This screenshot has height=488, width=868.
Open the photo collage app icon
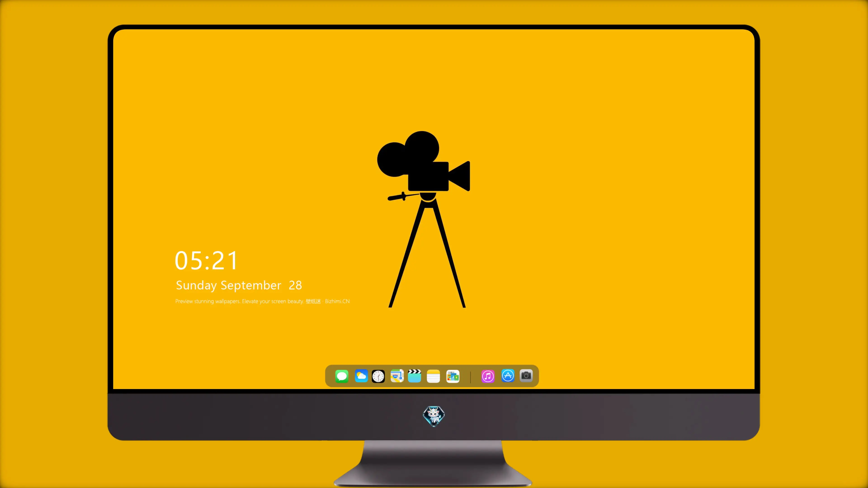coord(453,376)
